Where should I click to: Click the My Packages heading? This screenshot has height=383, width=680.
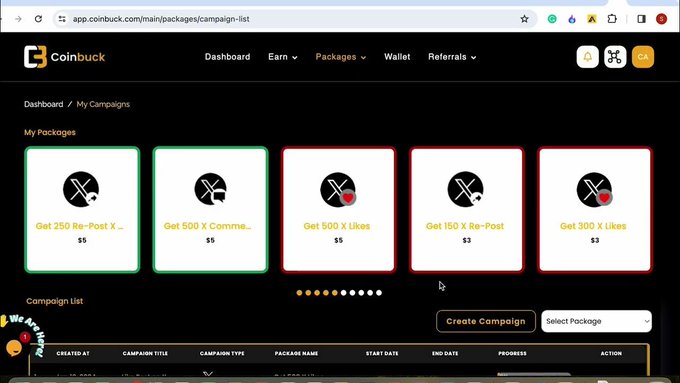50,132
